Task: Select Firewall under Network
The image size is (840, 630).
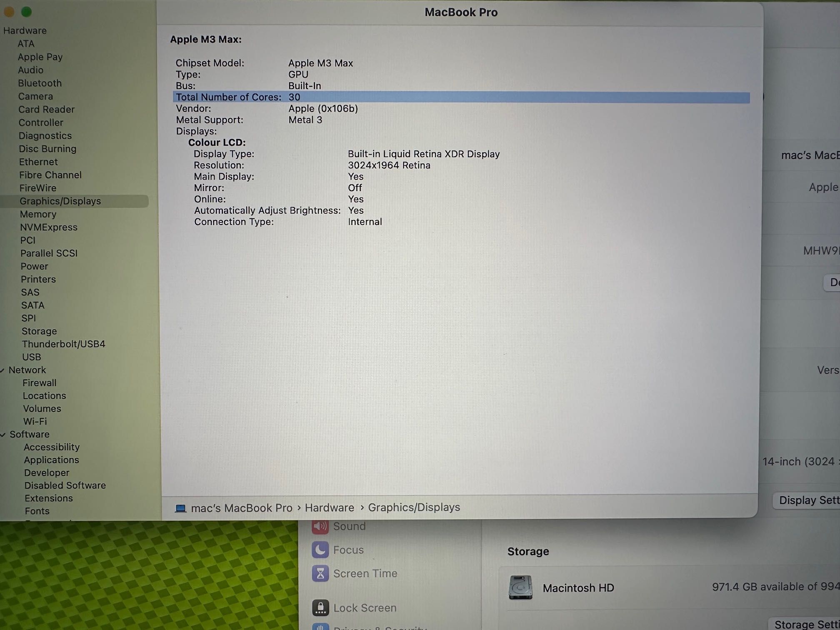Action: [x=39, y=383]
